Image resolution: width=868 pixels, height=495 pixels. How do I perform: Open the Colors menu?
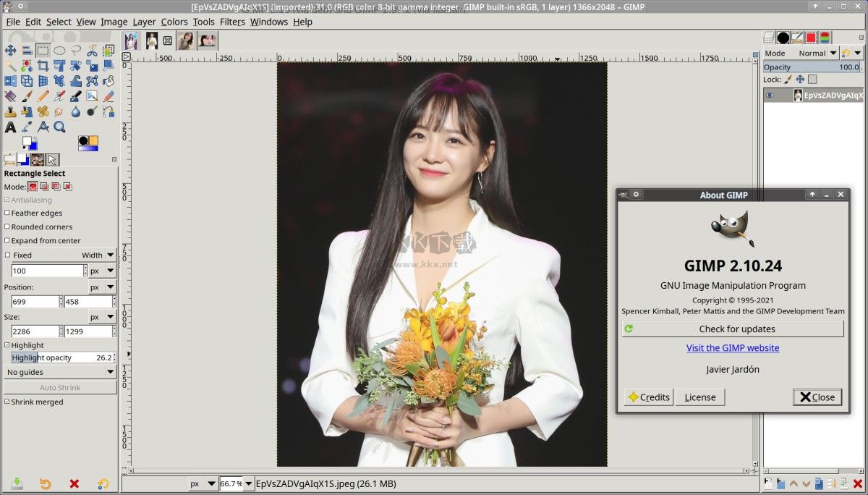tap(174, 22)
